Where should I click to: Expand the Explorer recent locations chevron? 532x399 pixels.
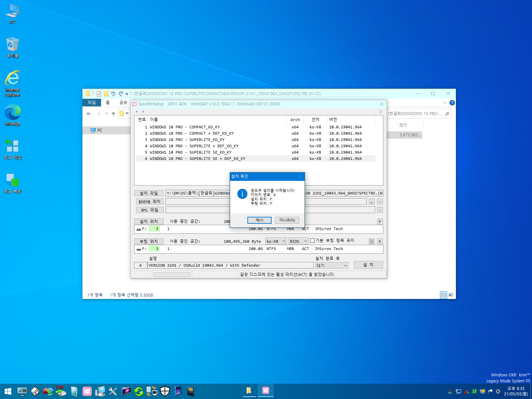tap(106, 114)
